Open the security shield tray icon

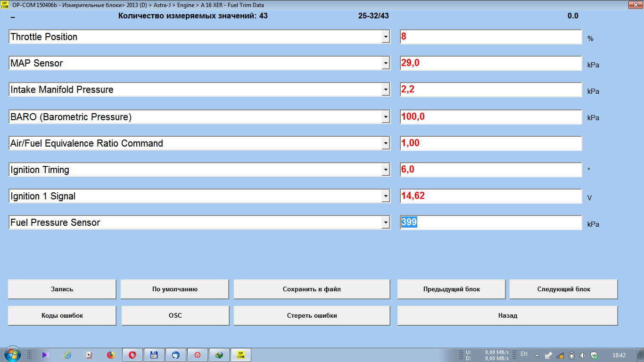click(594, 355)
